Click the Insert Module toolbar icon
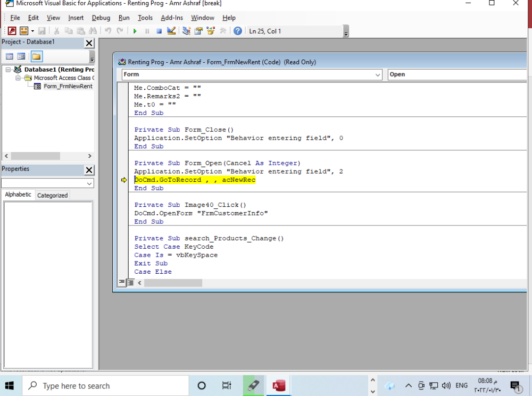Viewport: 532px width, 396px height. (x=24, y=31)
